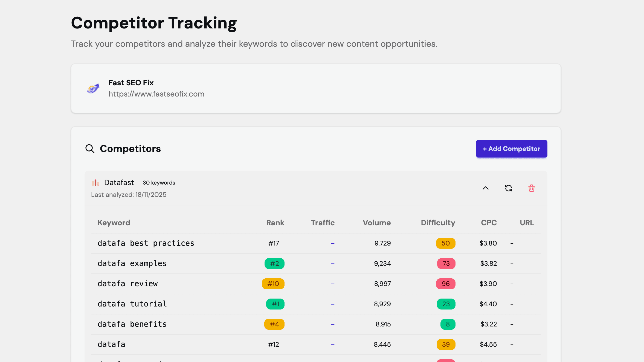The height and width of the screenshot is (362, 644).
Task: Select the green #1 rank badge for datafa tutorial
Action: tap(275, 304)
